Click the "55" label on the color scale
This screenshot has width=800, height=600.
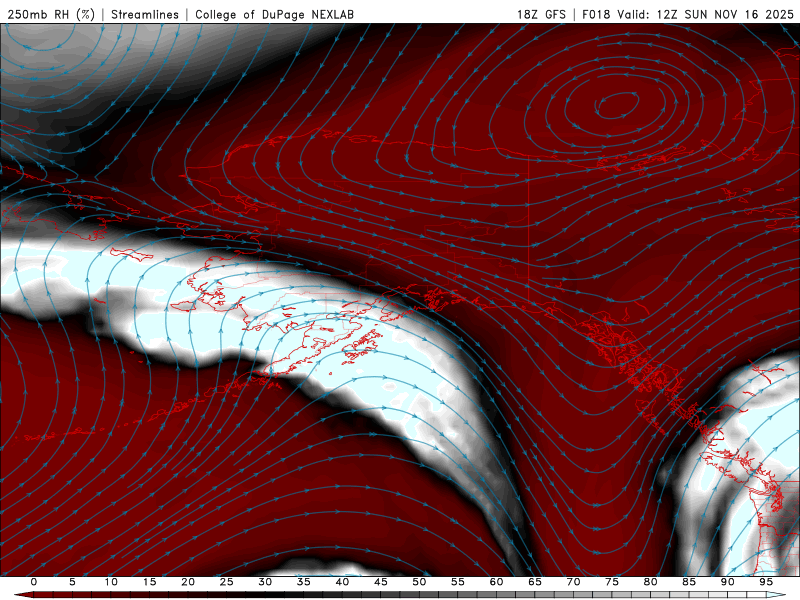coord(458,582)
